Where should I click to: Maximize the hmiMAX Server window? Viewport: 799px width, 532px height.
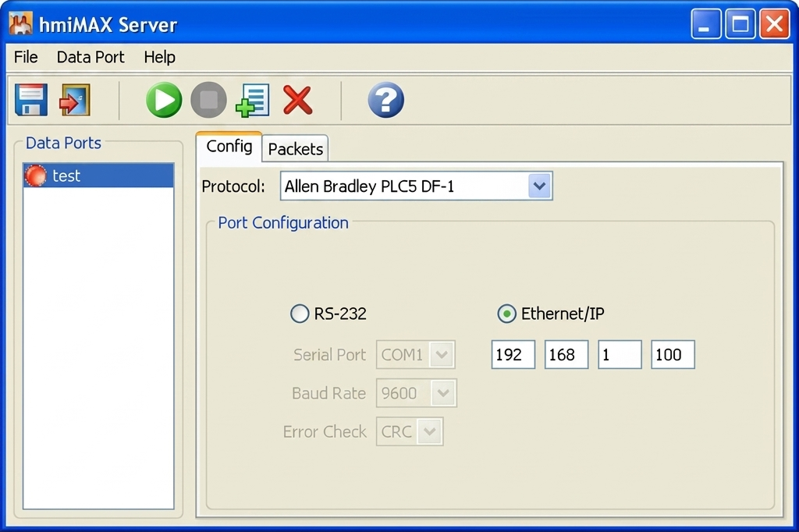point(740,23)
